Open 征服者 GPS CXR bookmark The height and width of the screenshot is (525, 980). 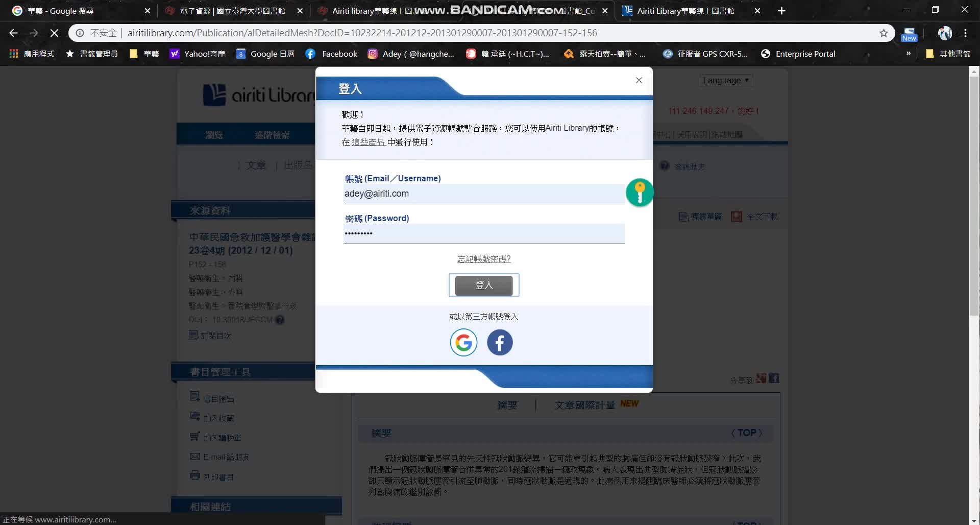click(x=705, y=54)
